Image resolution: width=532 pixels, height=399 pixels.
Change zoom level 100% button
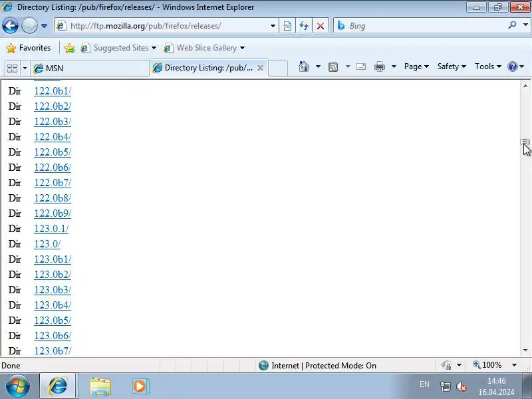(487, 365)
